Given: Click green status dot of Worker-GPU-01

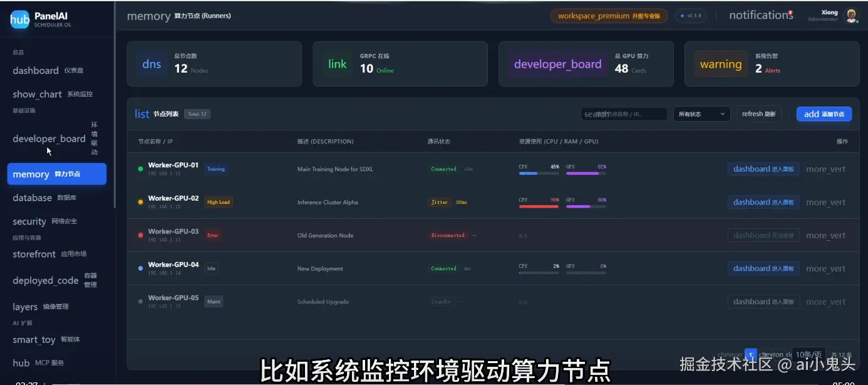Looking at the screenshot, I should (x=140, y=169).
